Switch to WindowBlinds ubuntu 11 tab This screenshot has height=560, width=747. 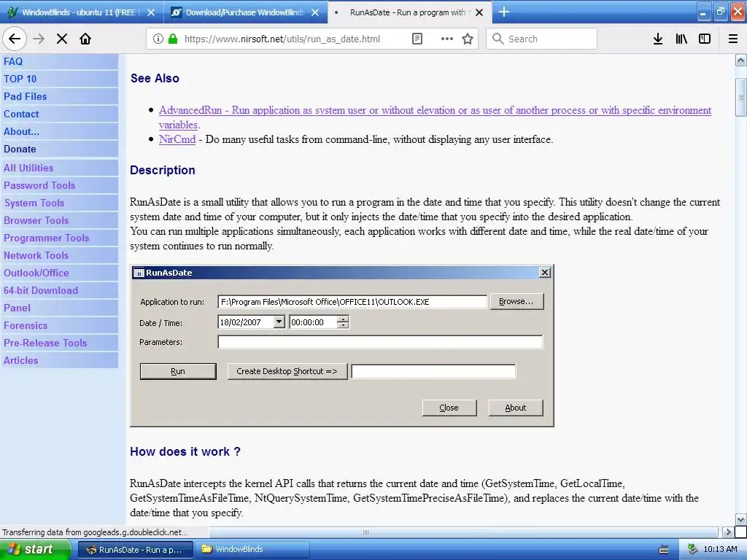(x=82, y=12)
